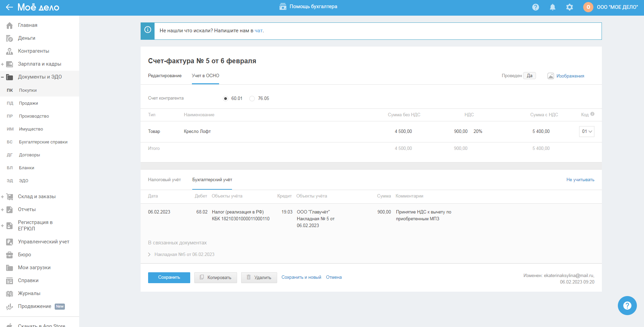
Task: Switch to the Редактирование tab
Action: (165, 76)
